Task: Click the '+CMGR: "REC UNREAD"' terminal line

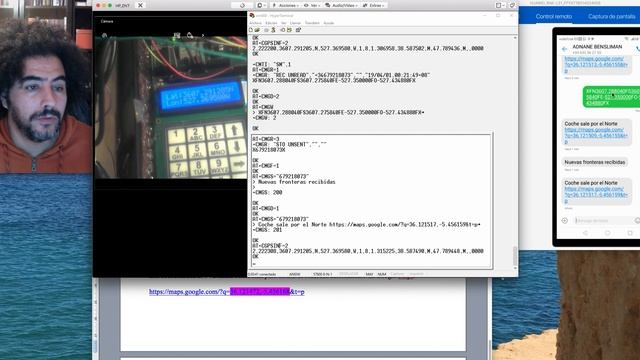Action: point(341,76)
